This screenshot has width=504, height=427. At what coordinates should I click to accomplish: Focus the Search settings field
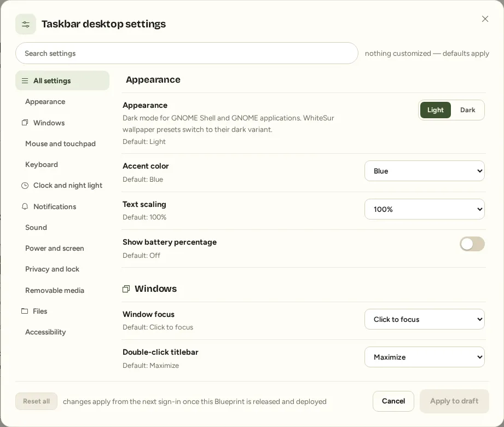point(187,53)
